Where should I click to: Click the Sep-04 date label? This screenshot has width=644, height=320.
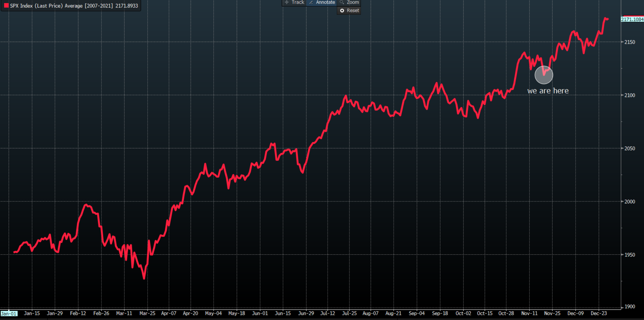(x=417, y=313)
